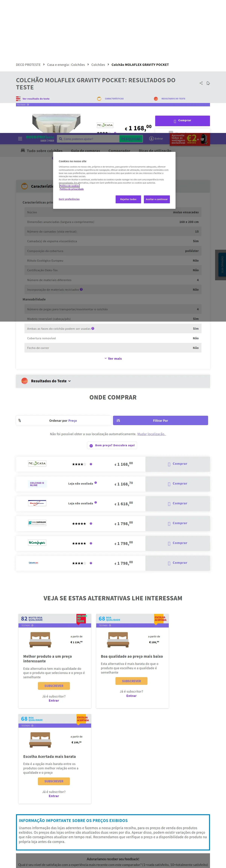Click the sliders icon in Filtrar Por button
Image resolution: width=226 pixels, height=868 pixels.
pyautogui.click(x=118, y=420)
